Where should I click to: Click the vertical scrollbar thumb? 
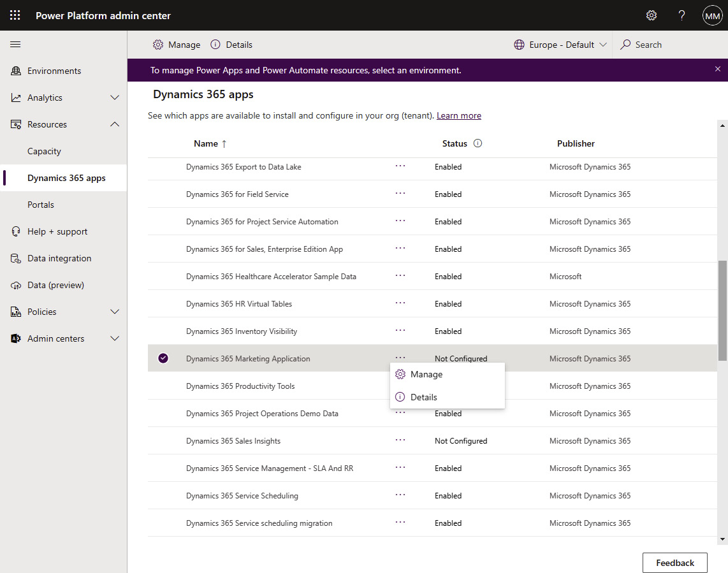(722, 310)
